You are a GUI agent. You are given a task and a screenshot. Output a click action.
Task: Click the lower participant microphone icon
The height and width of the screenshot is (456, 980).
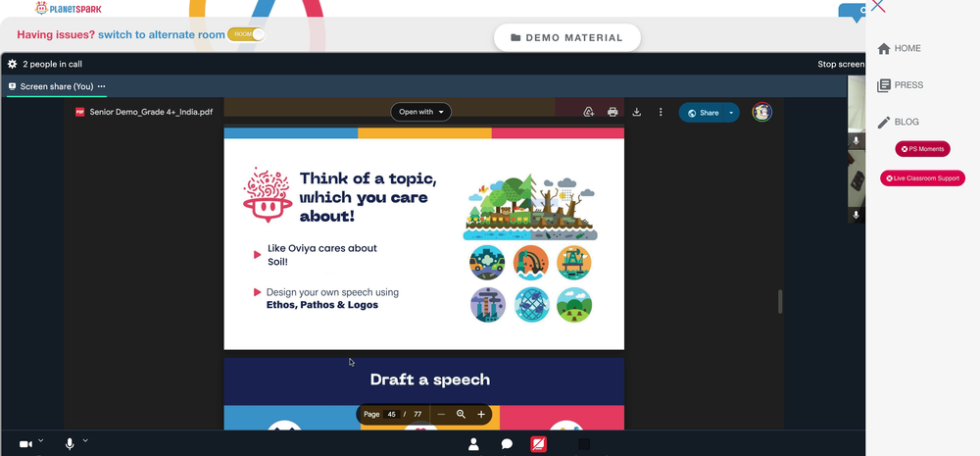pos(857,215)
